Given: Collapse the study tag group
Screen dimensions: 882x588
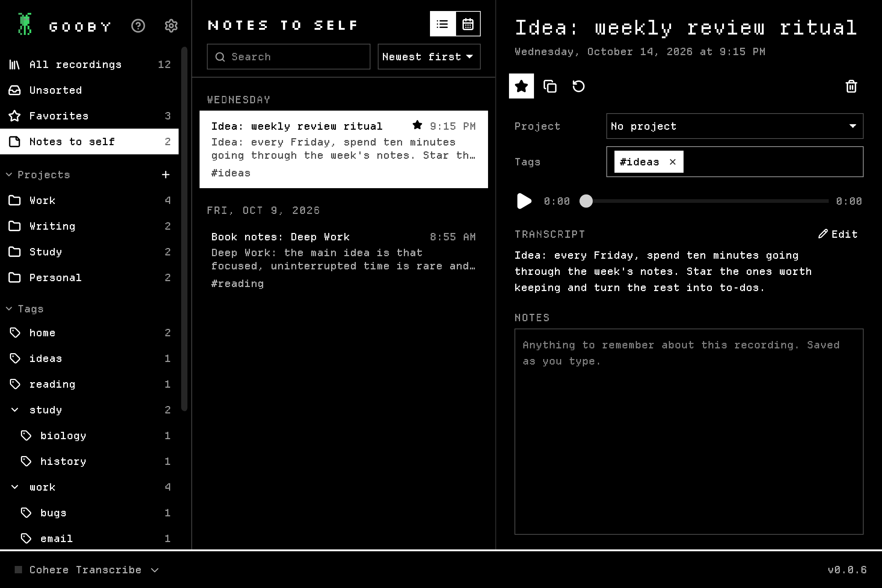Looking at the screenshot, I should coord(15,410).
